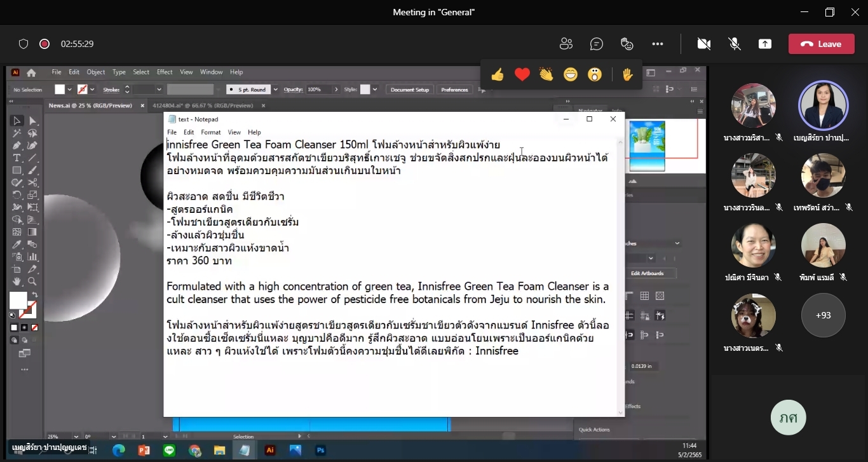Toggle the reactions panel button
This screenshot has width=868, height=462.
tap(627, 44)
